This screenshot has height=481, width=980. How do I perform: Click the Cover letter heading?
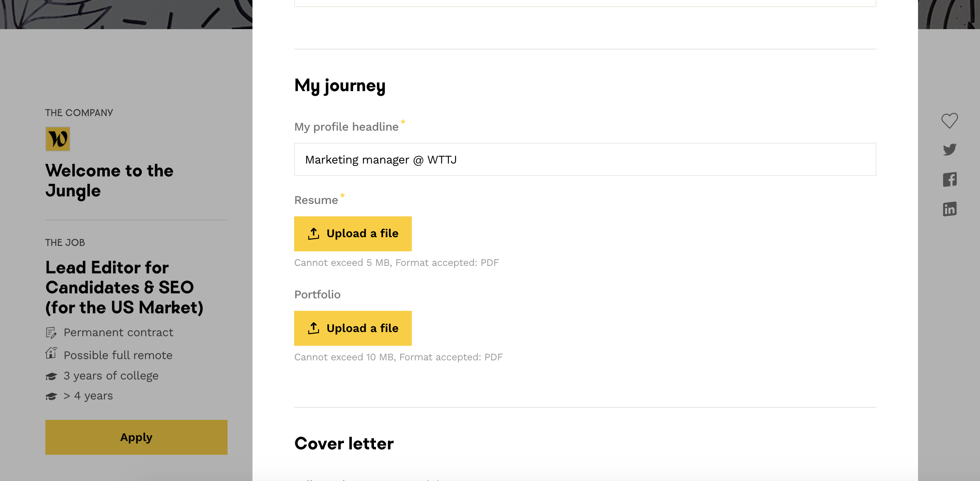pos(344,444)
